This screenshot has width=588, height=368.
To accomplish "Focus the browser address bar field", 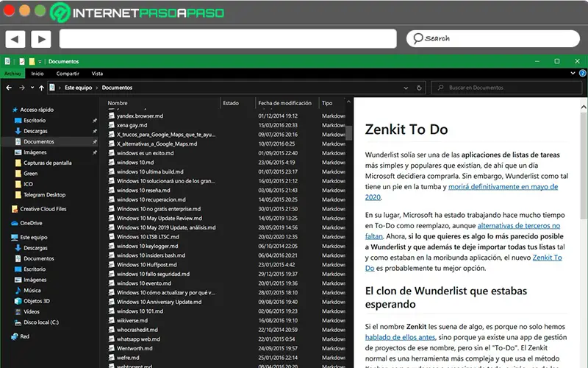I will point(228,39).
